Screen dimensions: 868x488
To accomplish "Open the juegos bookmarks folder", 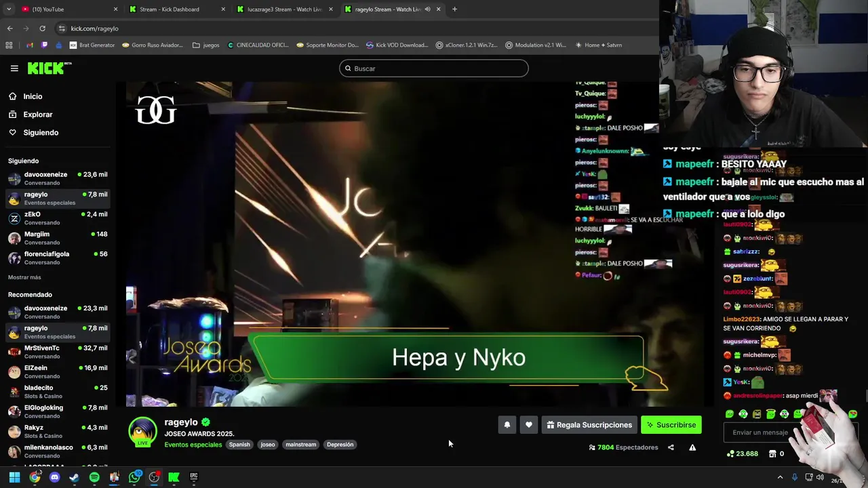I will (206, 45).
